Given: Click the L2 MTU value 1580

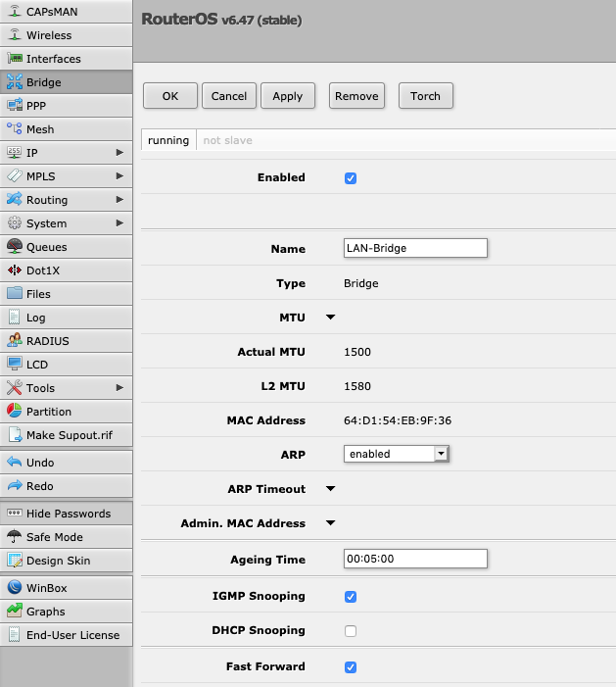Looking at the screenshot, I should click(x=357, y=386).
